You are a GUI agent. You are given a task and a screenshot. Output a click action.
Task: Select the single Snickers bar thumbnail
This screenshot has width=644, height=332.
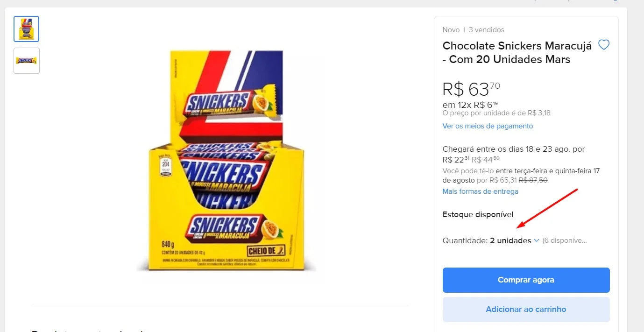(x=27, y=61)
